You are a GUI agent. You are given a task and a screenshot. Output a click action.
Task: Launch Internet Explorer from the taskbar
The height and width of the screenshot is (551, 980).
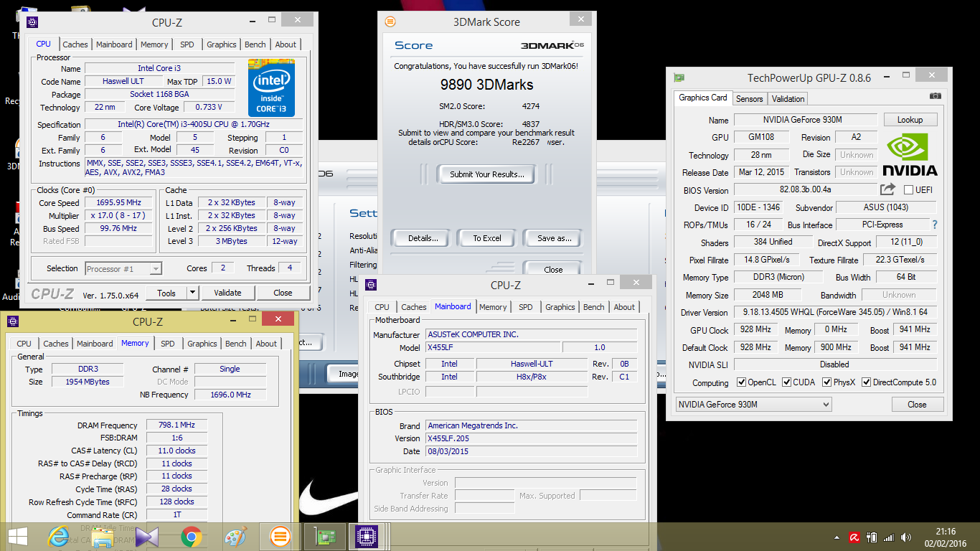(x=57, y=537)
